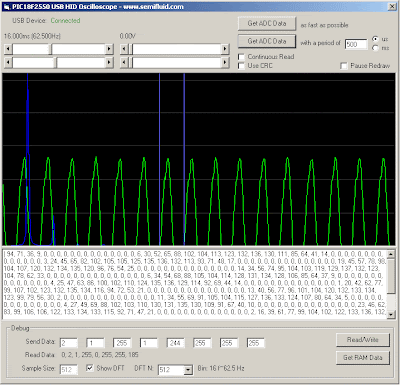Click Read/Write debug button
The height and width of the screenshot is (385, 400).
[x=363, y=340]
